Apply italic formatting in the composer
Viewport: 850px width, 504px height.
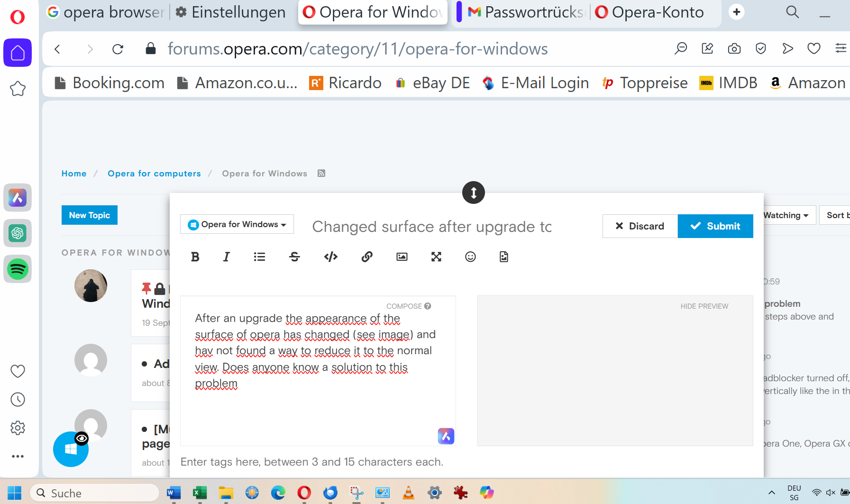click(227, 257)
